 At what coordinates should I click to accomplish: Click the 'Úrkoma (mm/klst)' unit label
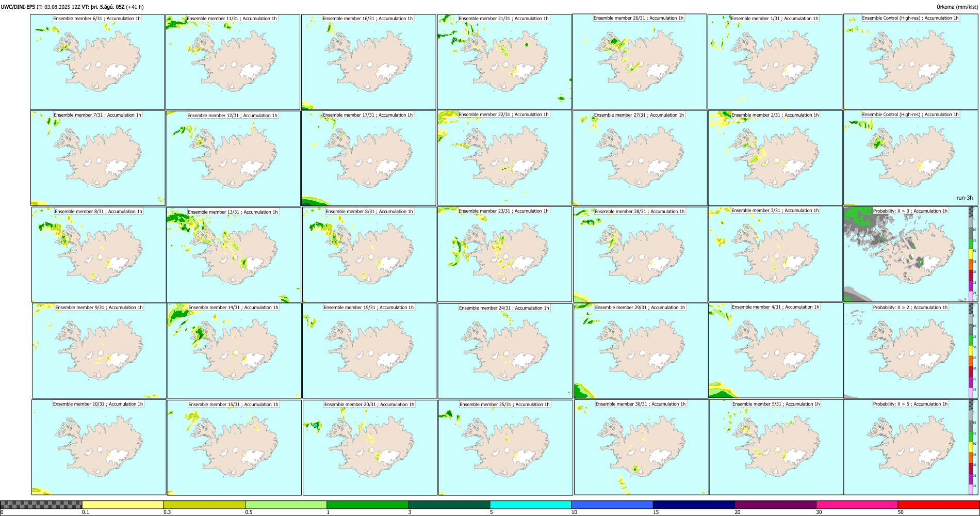(957, 7)
